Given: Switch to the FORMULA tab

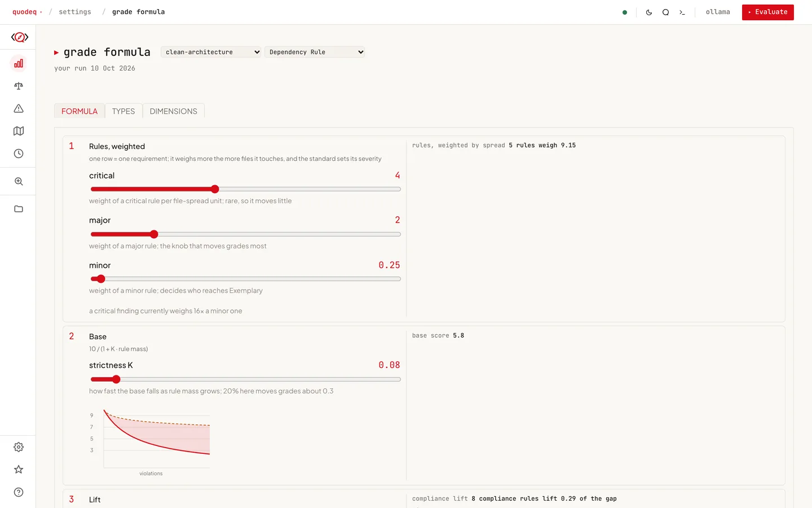Looking at the screenshot, I should coord(80,111).
